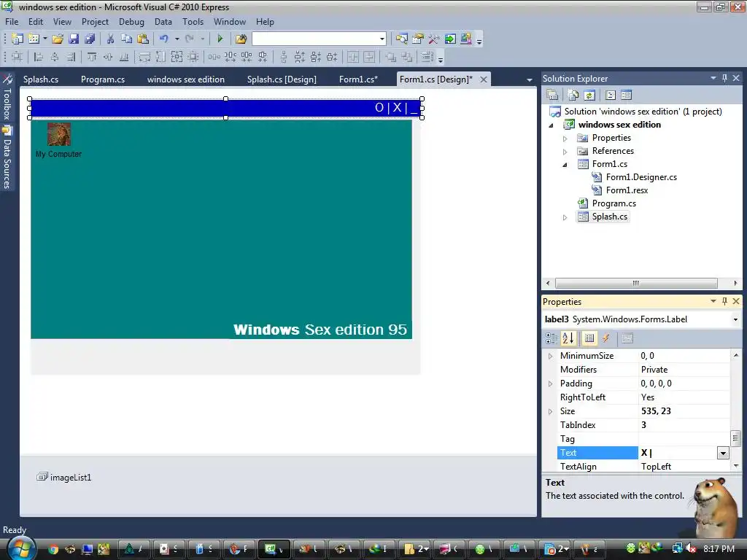
Task: Click the Toolbox wrench toolbar icon
Action: (433, 39)
